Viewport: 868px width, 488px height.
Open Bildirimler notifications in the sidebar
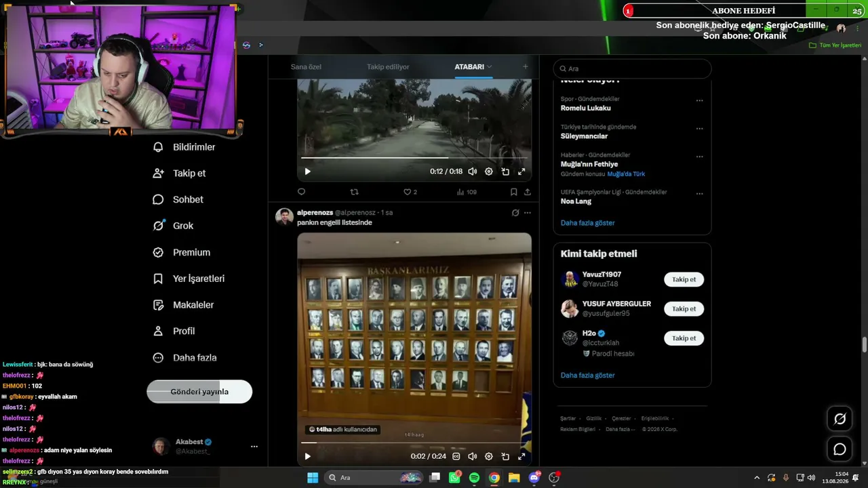(x=184, y=147)
